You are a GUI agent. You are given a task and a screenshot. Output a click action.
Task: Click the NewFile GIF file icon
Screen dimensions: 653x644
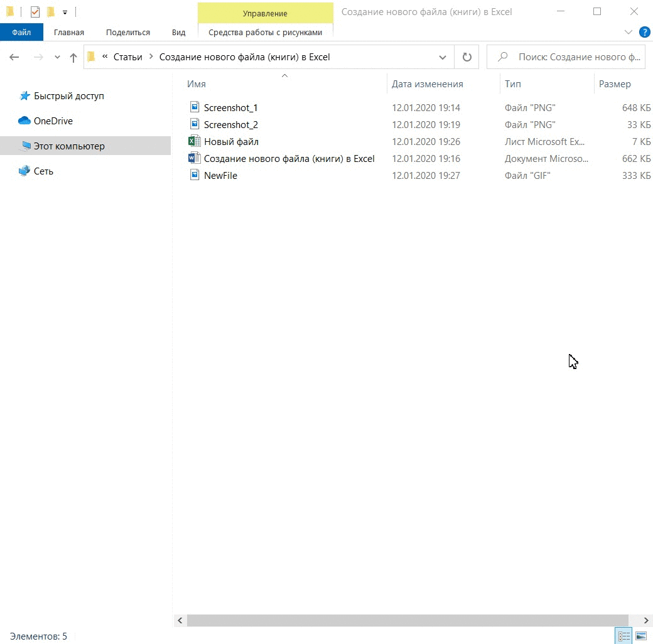pyautogui.click(x=195, y=175)
